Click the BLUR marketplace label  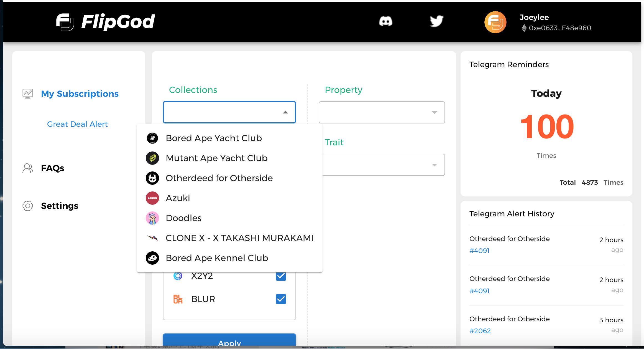(x=203, y=299)
